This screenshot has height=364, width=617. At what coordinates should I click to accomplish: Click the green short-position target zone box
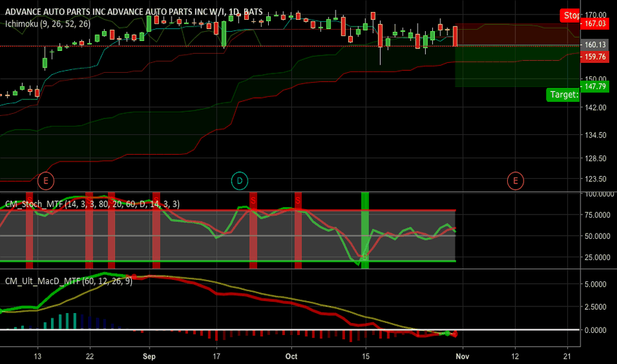(x=518, y=66)
